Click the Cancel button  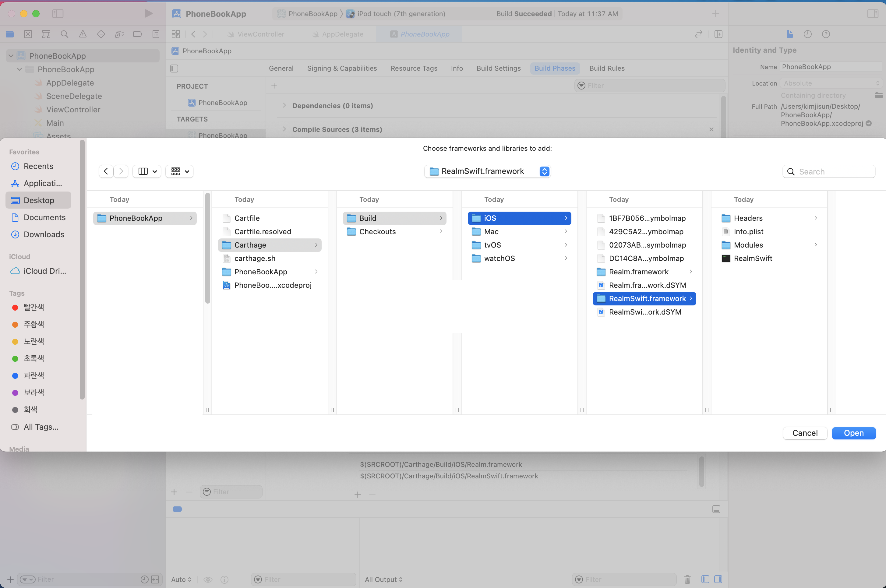(x=805, y=433)
